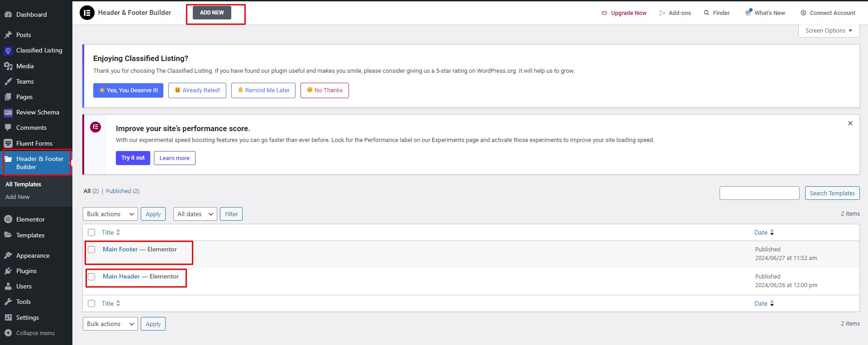Click the Media icon in sidebar
Viewport: 868px width, 345px height.
click(8, 66)
